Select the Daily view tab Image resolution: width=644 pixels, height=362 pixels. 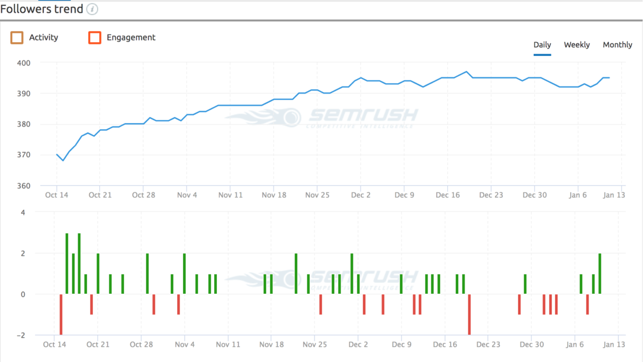pos(542,45)
